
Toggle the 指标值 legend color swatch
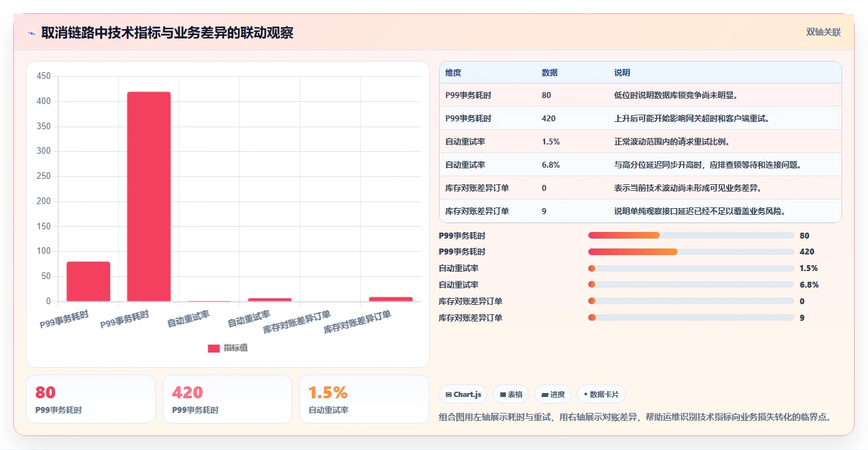point(214,349)
